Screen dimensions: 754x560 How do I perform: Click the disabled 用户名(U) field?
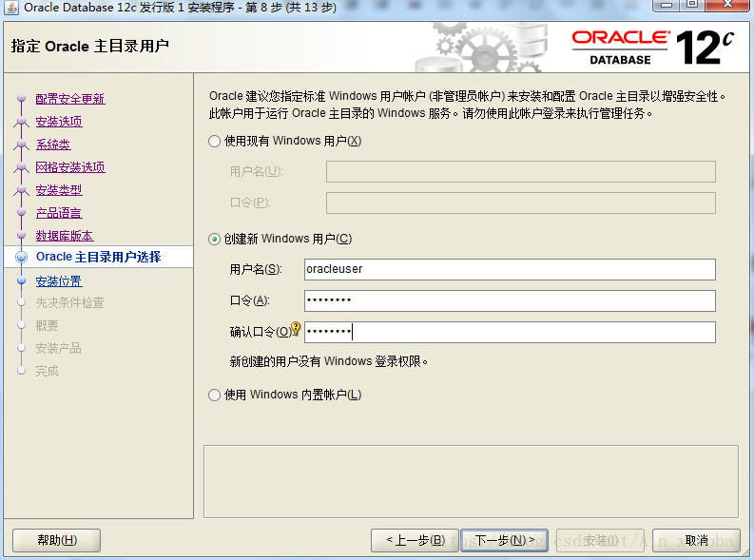tap(521, 171)
